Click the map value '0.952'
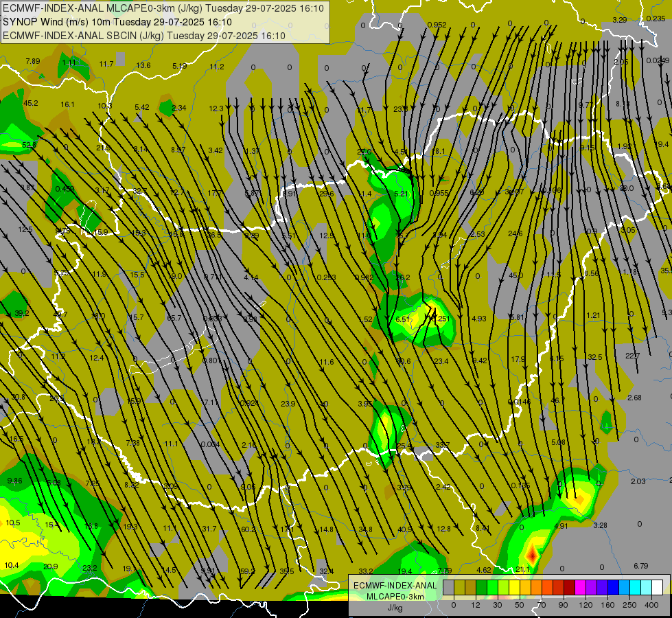The image size is (672, 618). pos(437,25)
